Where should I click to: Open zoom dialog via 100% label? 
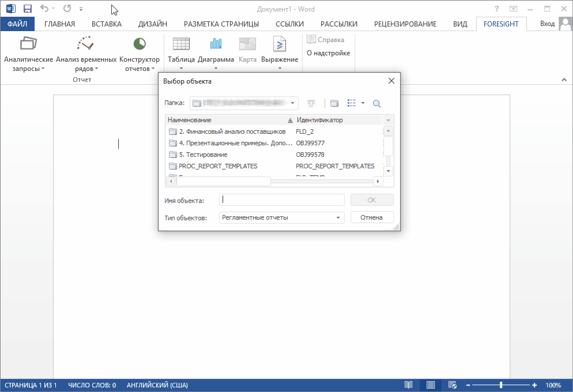[x=553, y=385]
